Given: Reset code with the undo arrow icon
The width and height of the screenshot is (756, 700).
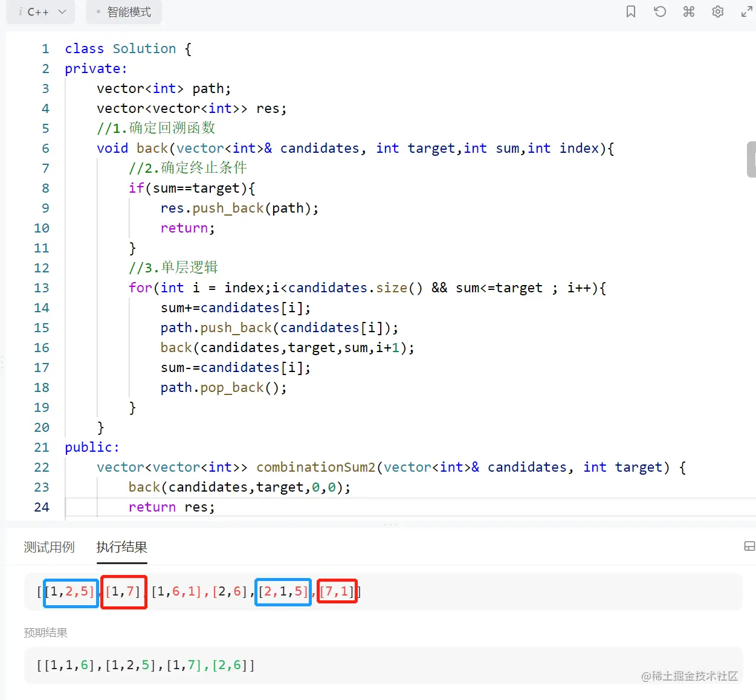Looking at the screenshot, I should pos(660,11).
